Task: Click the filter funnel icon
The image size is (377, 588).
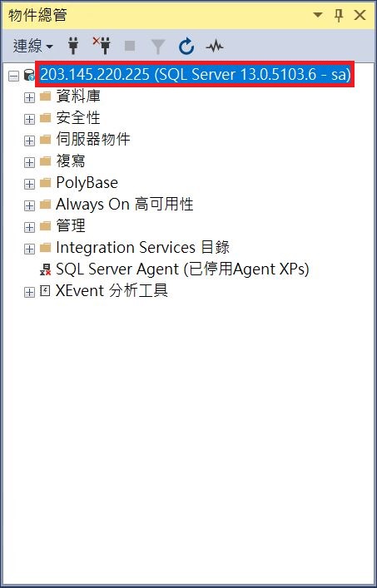Action: [x=158, y=47]
